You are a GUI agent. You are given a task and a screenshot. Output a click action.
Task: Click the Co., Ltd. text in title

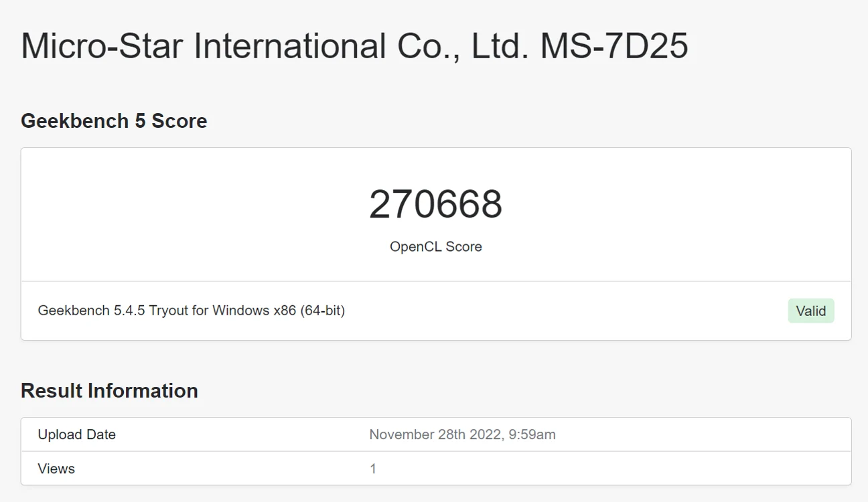pos(463,46)
